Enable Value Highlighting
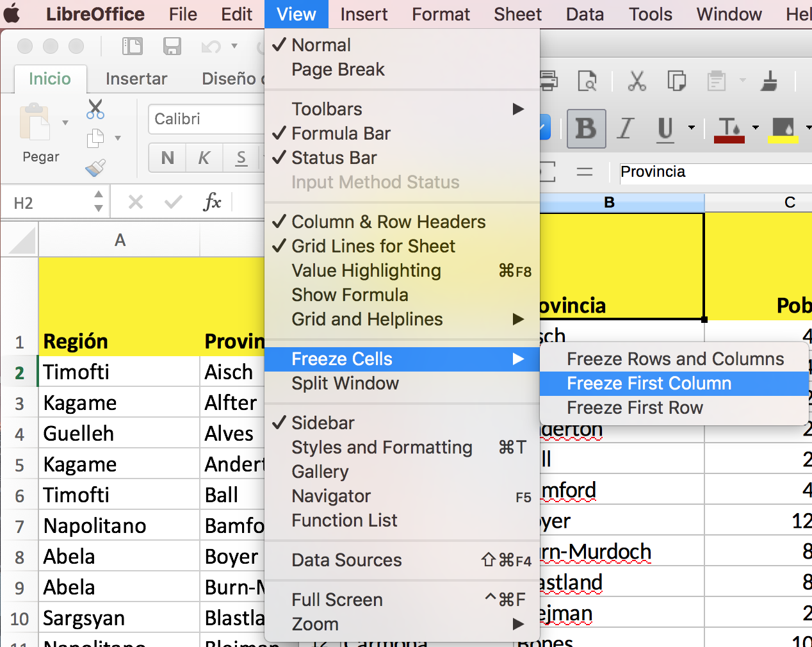The image size is (812, 647). coord(402,270)
